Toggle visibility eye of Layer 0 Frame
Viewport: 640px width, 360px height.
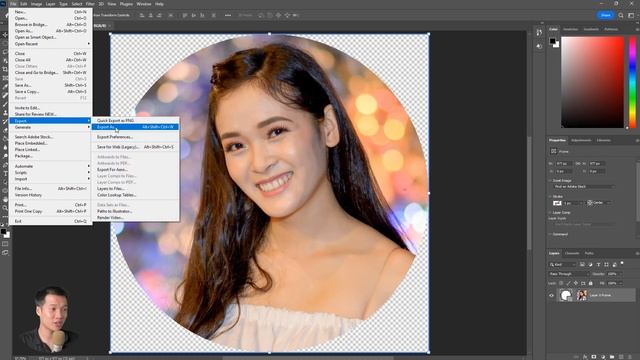[x=551, y=295]
